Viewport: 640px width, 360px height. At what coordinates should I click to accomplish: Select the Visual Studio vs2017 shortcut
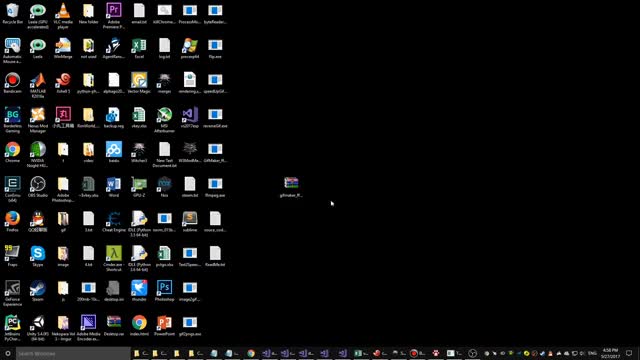point(189,118)
